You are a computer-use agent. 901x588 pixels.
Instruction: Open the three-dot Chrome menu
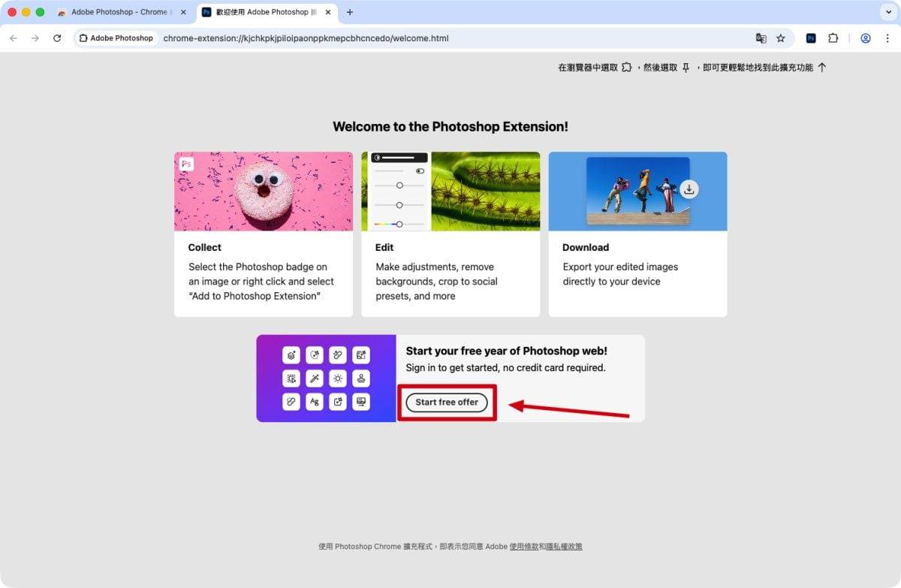click(x=890, y=38)
